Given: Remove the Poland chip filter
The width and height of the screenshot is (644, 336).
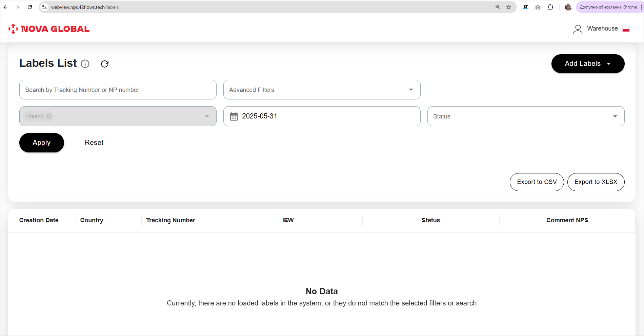Looking at the screenshot, I should pyautogui.click(x=49, y=116).
